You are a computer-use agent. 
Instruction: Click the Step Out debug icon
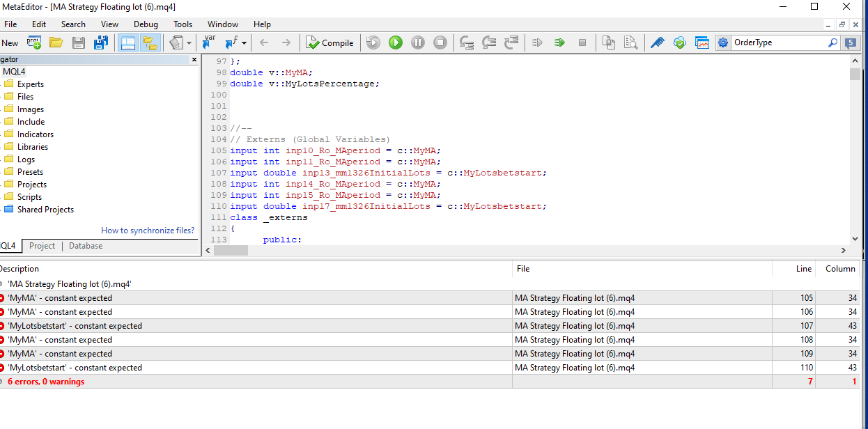point(511,42)
